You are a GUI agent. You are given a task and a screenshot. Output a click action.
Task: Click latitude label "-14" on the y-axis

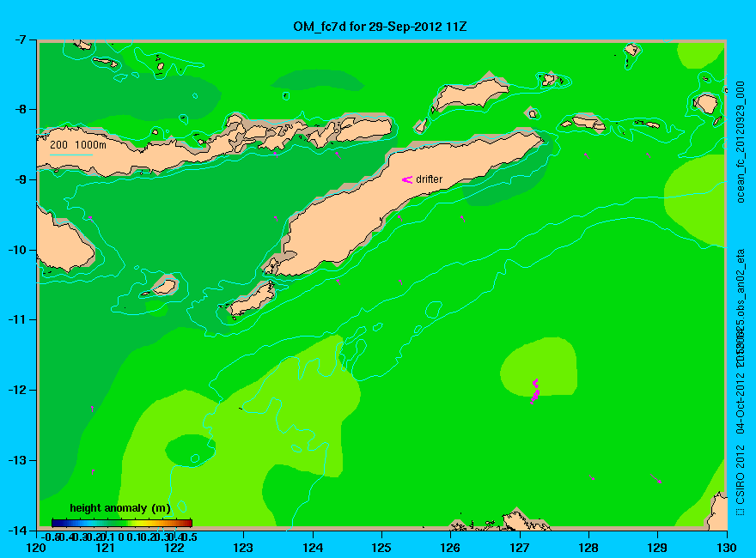coord(17,530)
